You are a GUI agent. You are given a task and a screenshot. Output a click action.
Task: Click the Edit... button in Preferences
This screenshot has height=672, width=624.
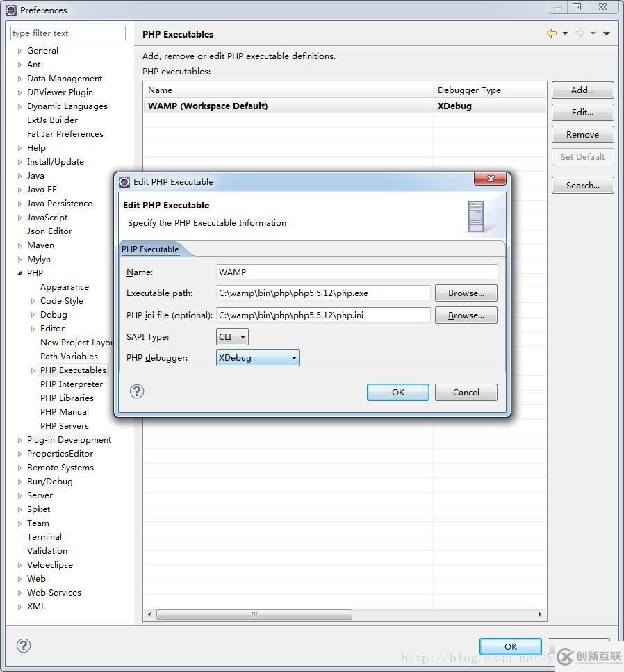[582, 113]
